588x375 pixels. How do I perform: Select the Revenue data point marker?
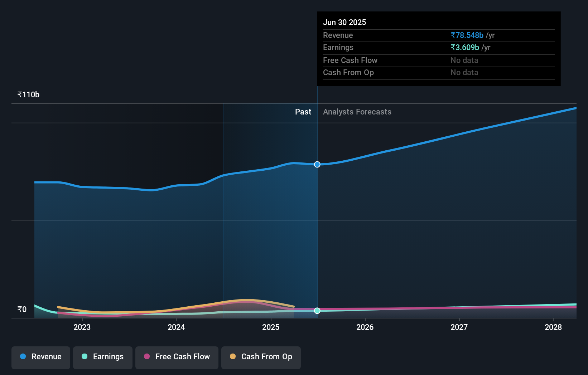pos(317,165)
